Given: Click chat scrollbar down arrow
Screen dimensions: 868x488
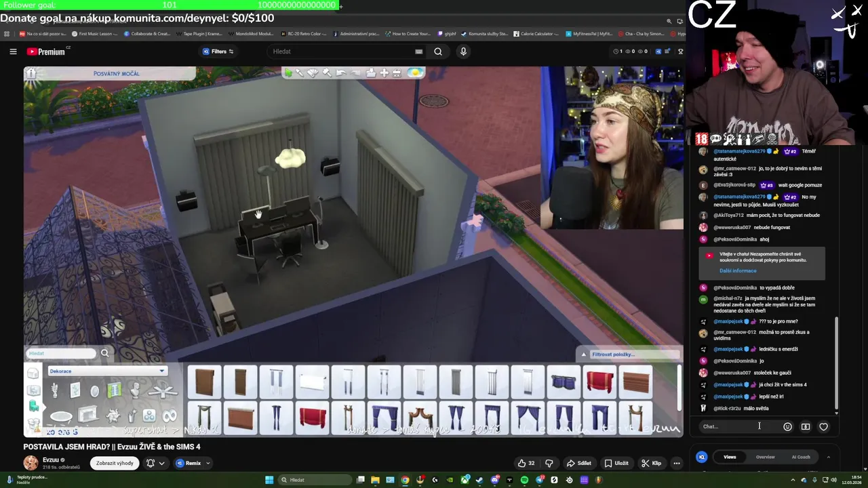Looking at the screenshot, I should tap(836, 413).
